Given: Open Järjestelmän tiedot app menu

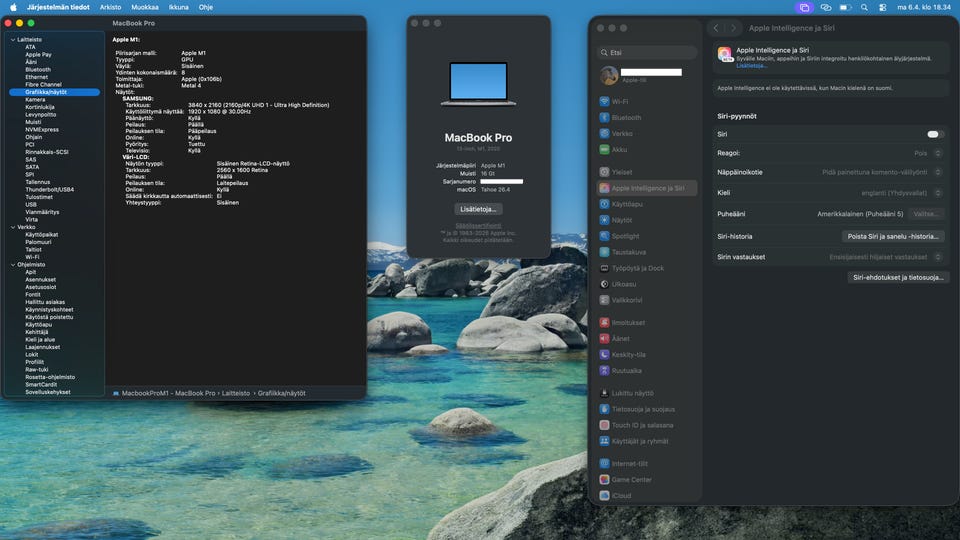Looking at the screenshot, I should coord(58,7).
